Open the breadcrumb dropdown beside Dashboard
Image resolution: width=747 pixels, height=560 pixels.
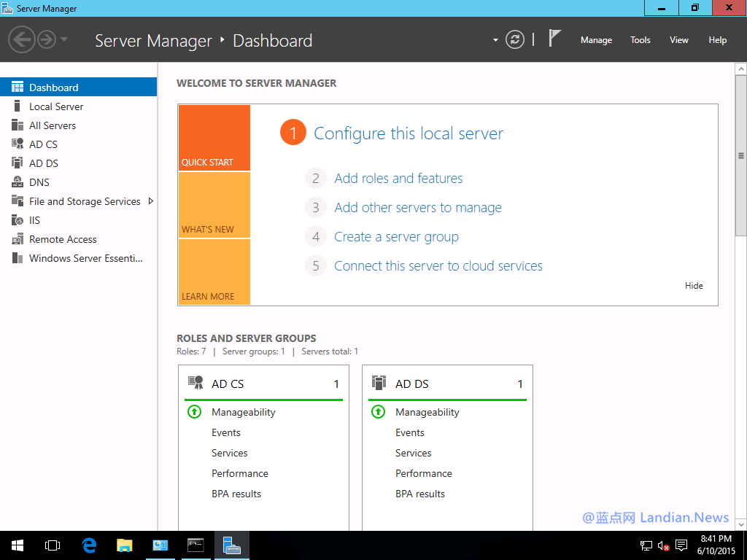click(x=494, y=41)
